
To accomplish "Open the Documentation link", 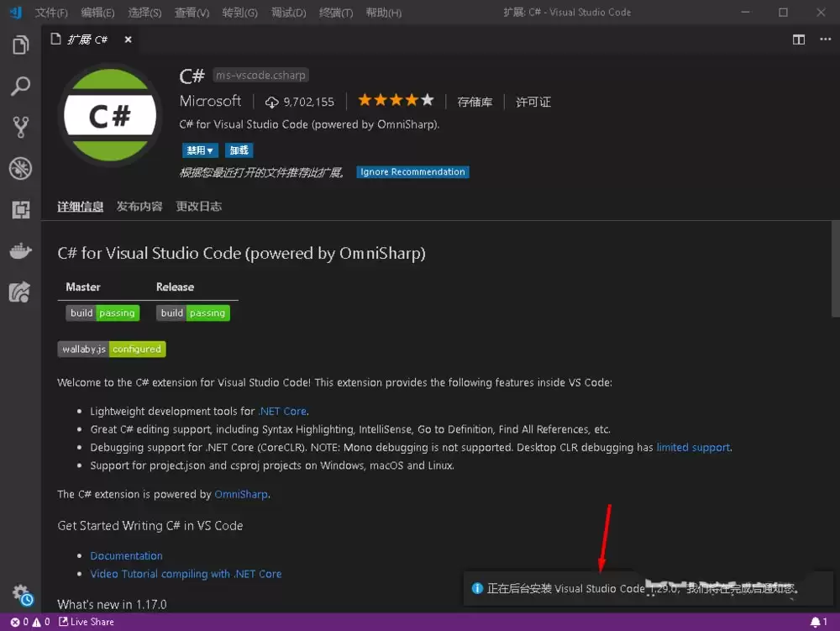I will [126, 555].
